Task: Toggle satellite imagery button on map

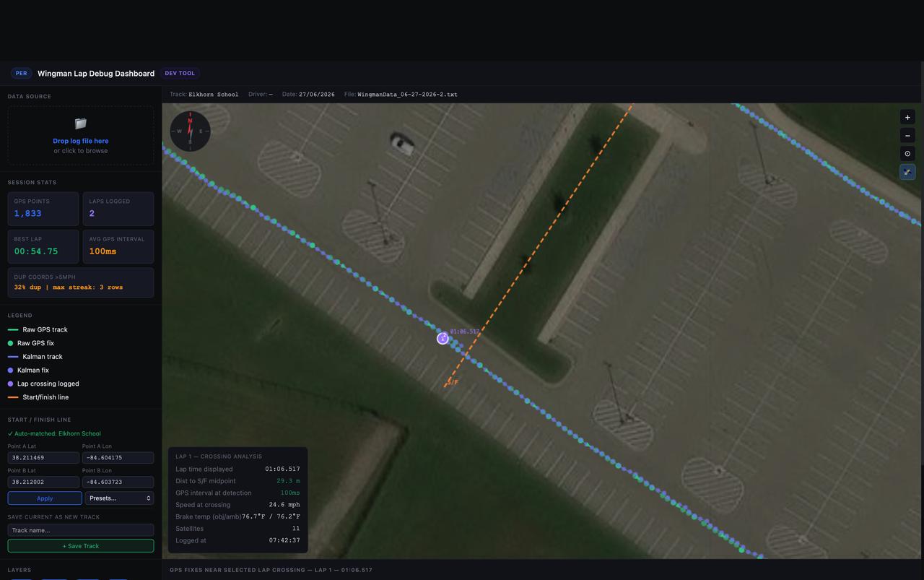Action: [907, 172]
